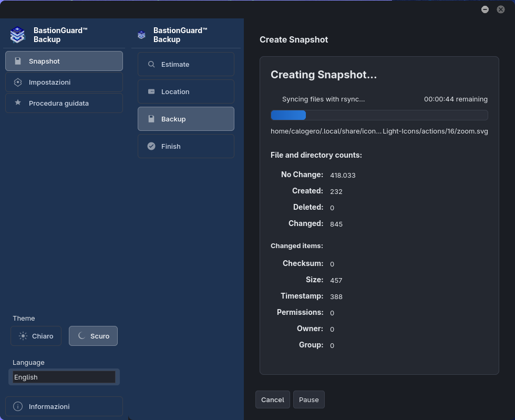Click the "Create Snapshot" page heading
Image resolution: width=515 pixels, height=420 pixels.
coord(294,40)
